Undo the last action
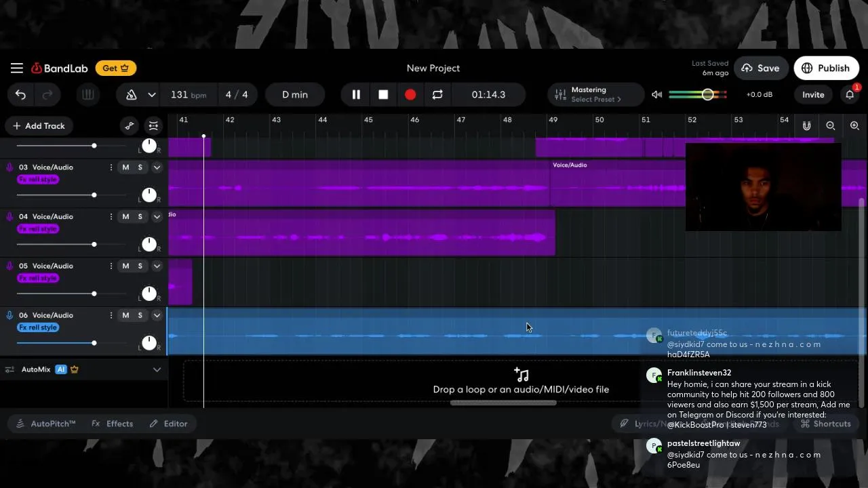The height and width of the screenshot is (488, 868). 20,95
